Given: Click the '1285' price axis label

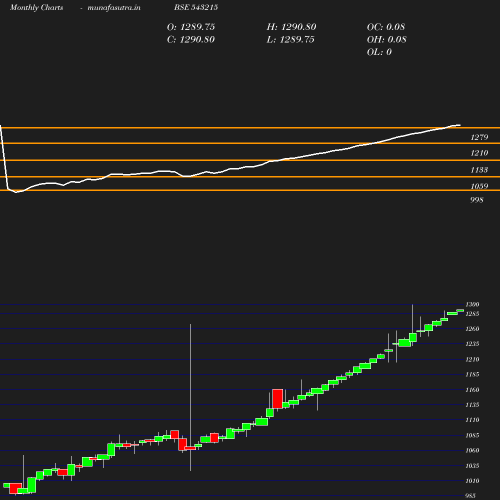Looking at the screenshot, I should pyautogui.click(x=472, y=314).
